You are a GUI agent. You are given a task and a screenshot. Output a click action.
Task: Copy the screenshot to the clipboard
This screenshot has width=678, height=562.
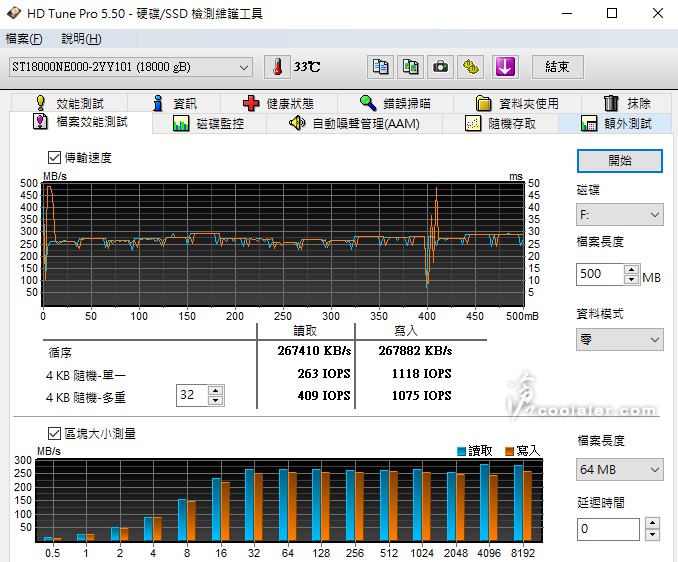point(410,67)
